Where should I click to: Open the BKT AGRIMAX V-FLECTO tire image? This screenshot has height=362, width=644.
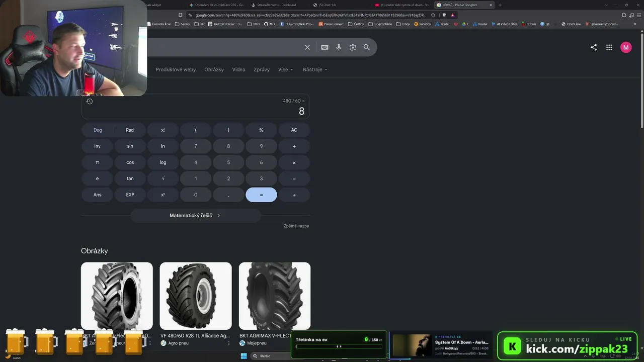275,296
